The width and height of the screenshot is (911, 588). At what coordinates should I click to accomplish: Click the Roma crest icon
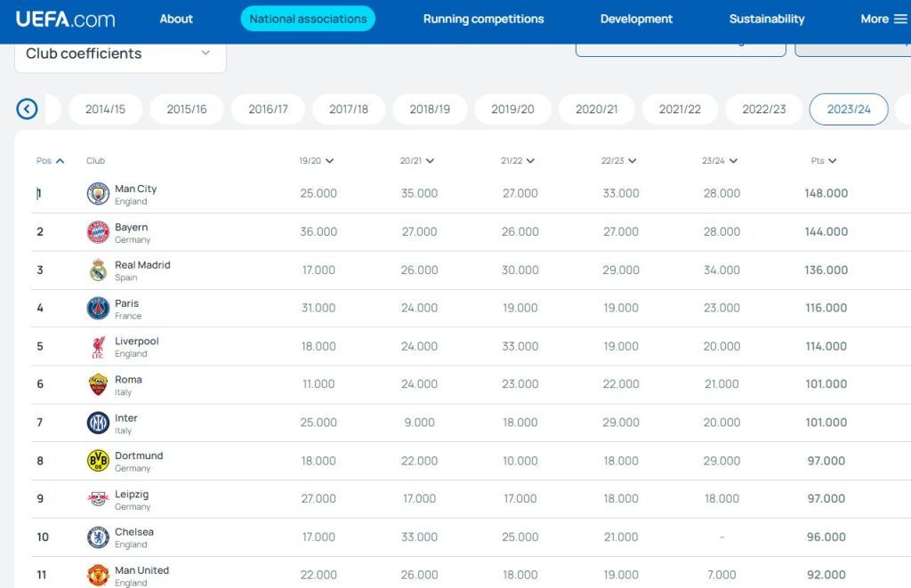98,385
